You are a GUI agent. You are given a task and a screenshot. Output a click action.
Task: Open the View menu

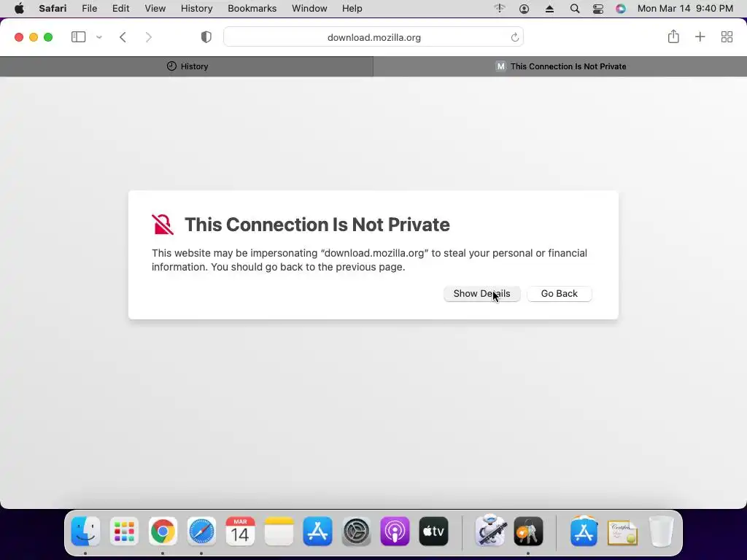155,9
